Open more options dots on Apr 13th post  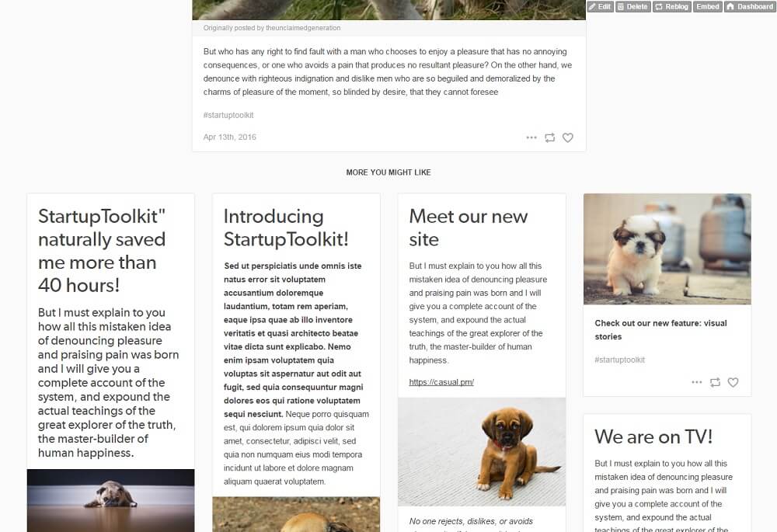coord(531,137)
